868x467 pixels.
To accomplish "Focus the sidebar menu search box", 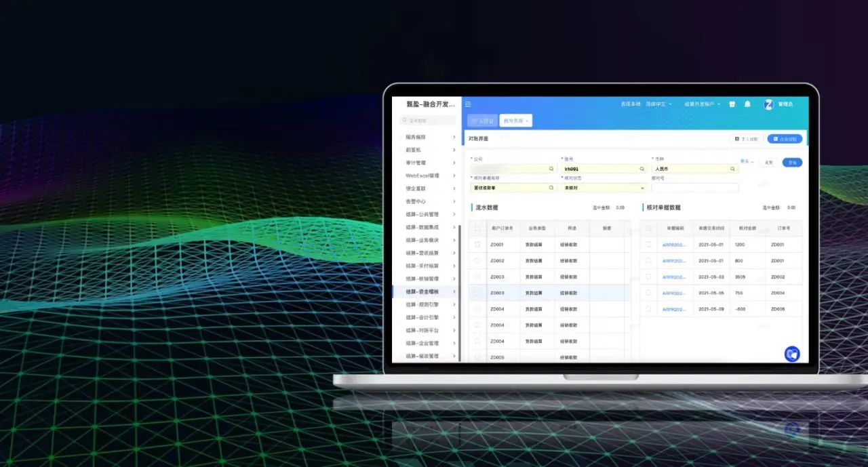I will pos(427,120).
